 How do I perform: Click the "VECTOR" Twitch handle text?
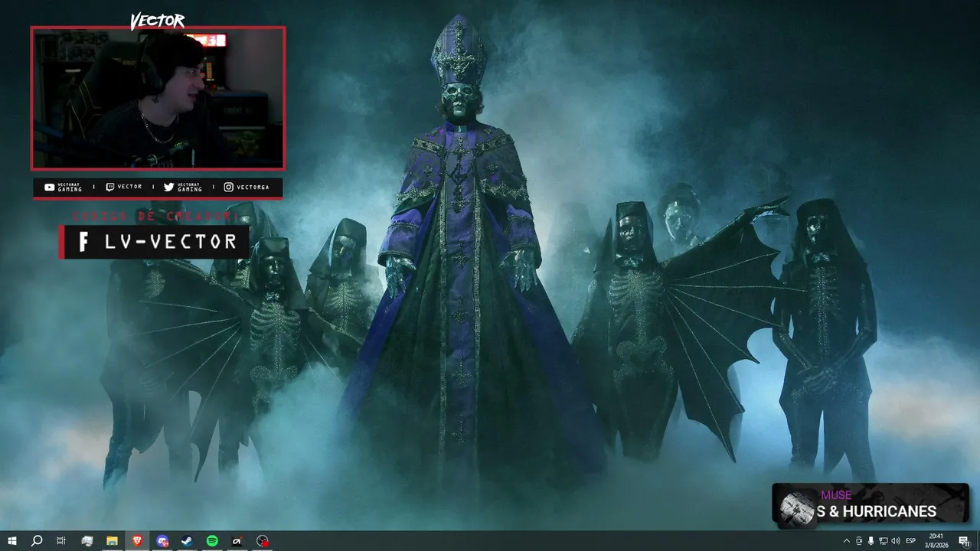pos(129,187)
